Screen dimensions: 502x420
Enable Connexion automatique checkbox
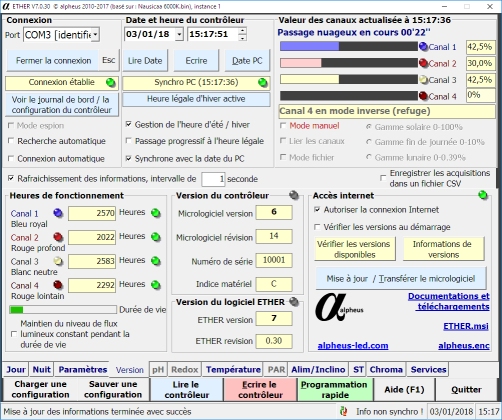point(11,158)
